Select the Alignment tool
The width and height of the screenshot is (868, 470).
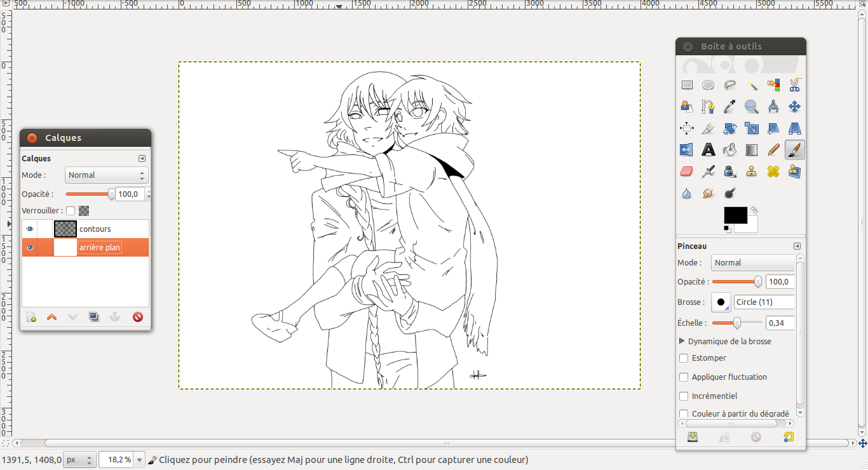tap(687, 128)
